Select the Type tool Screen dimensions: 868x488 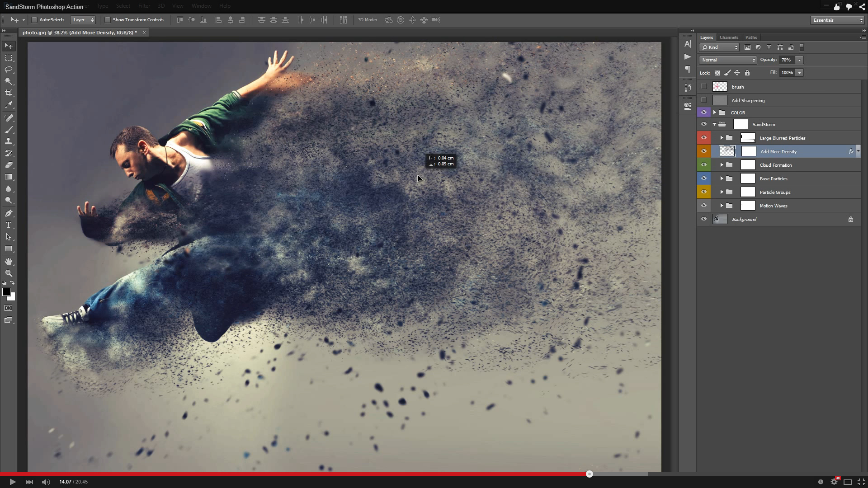(x=8, y=225)
